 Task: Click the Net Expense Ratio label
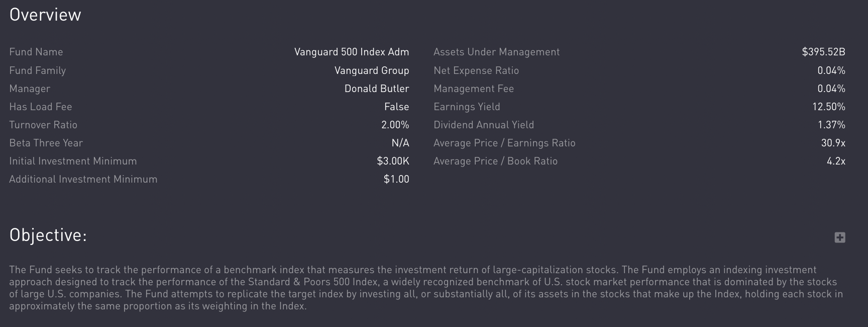(x=476, y=70)
